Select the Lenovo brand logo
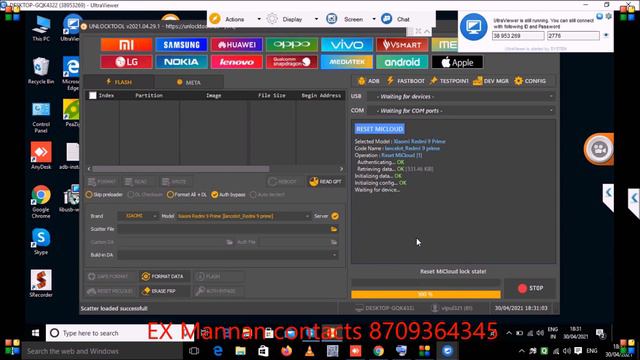This screenshot has width=640, height=360. tap(237, 62)
